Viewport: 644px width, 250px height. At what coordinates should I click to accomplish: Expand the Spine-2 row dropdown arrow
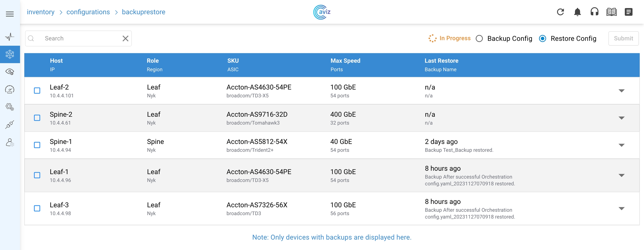621,118
